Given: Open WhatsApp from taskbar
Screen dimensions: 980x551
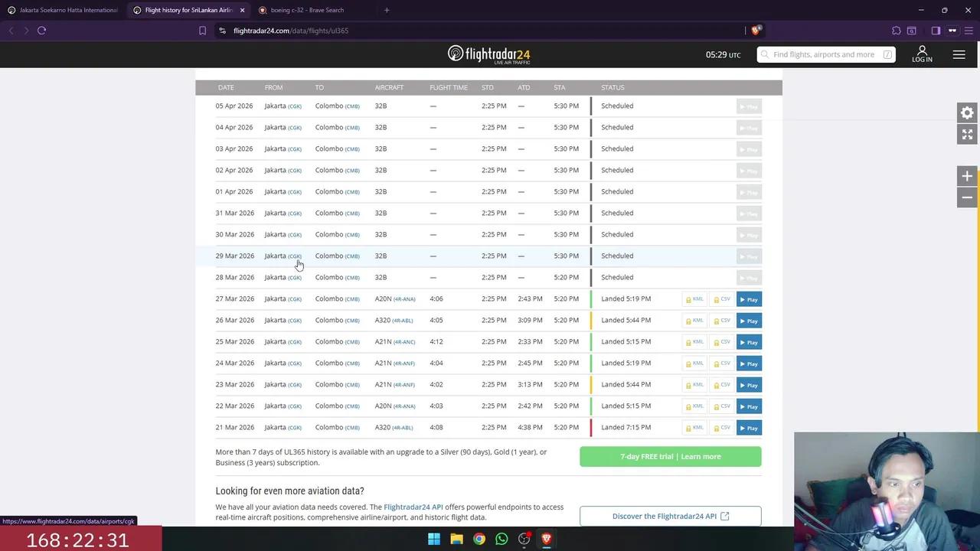Looking at the screenshot, I should pyautogui.click(x=501, y=539).
